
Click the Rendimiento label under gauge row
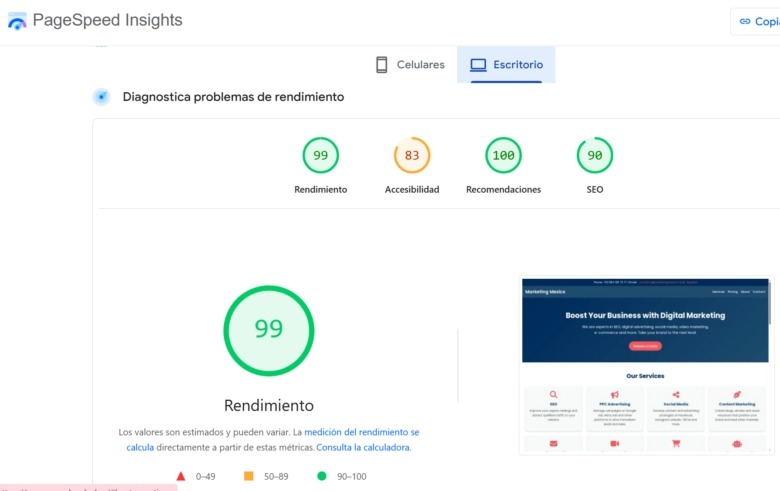pyautogui.click(x=320, y=190)
